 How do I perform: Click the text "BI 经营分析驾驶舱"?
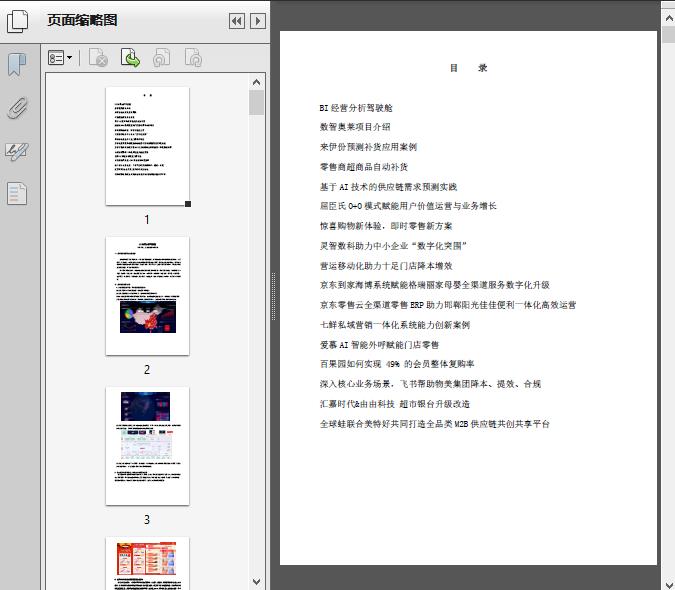(x=356, y=108)
